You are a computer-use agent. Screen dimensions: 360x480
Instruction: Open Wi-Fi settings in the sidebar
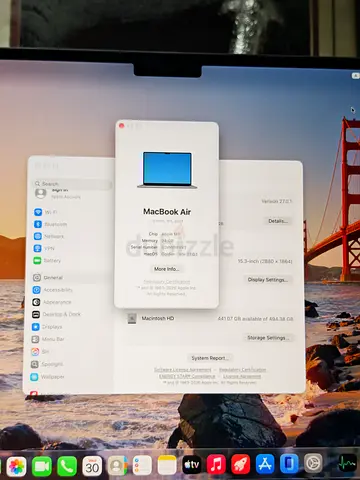pos(46,212)
